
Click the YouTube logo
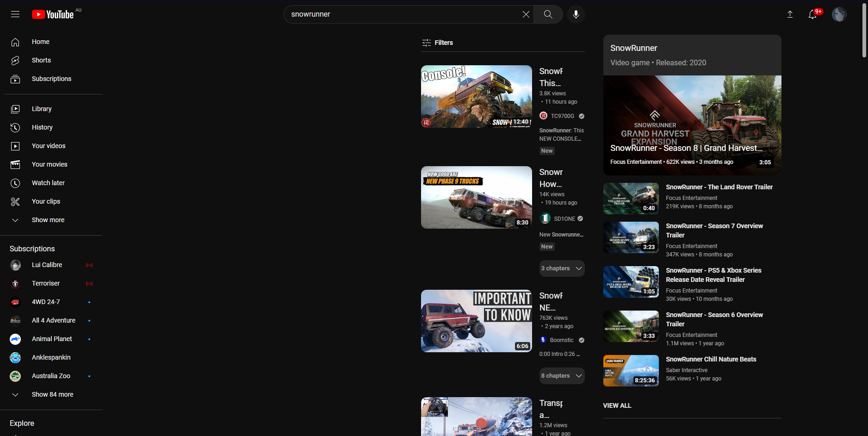(53, 14)
